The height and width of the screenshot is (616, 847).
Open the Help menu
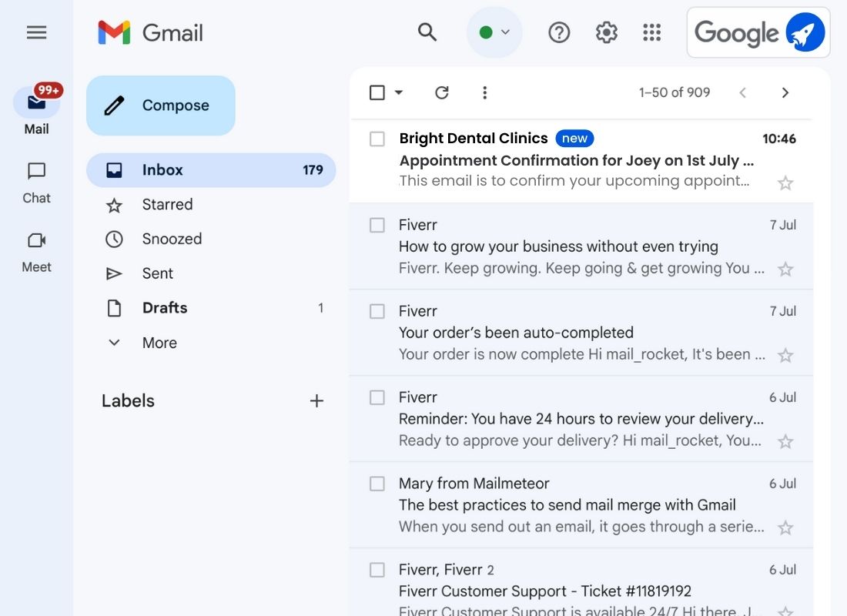tap(559, 32)
